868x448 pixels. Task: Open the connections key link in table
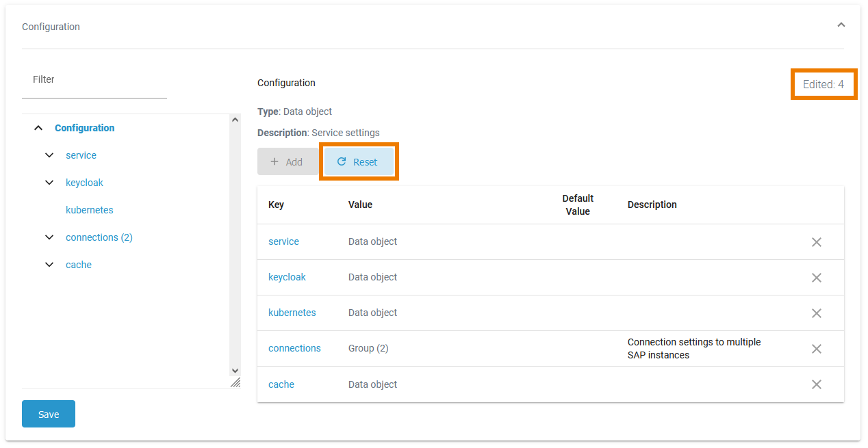tap(294, 348)
